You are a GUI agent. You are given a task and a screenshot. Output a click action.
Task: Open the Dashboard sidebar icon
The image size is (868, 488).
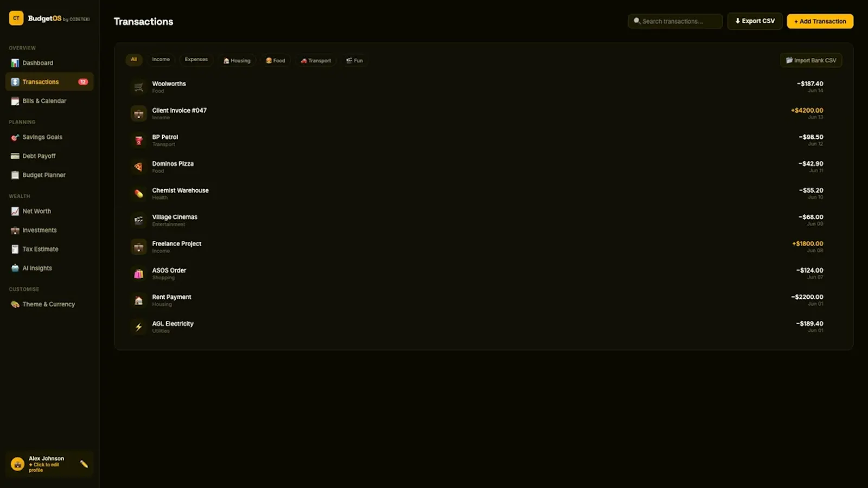pos(15,63)
